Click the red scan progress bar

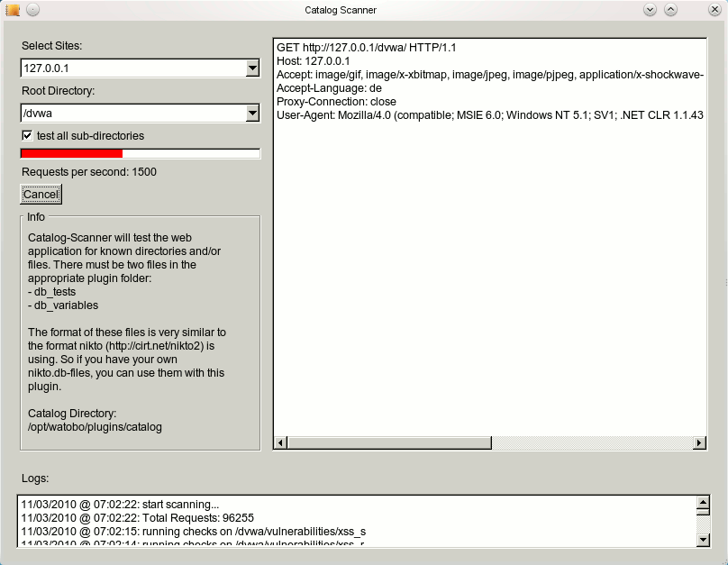[x=72, y=154]
